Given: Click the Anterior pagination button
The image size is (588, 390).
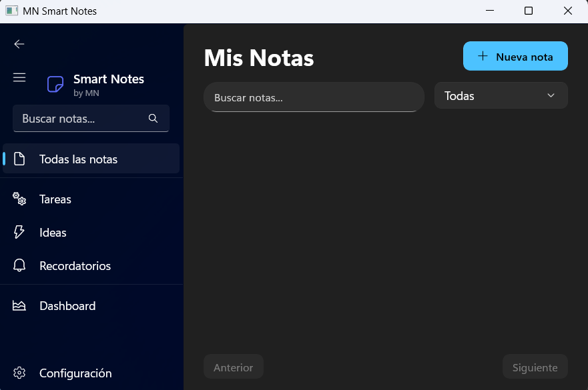Looking at the screenshot, I should 233,367.
